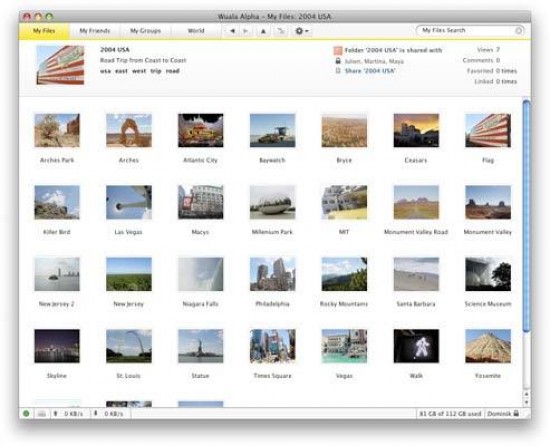Select the Ceasars photo

(x=416, y=130)
